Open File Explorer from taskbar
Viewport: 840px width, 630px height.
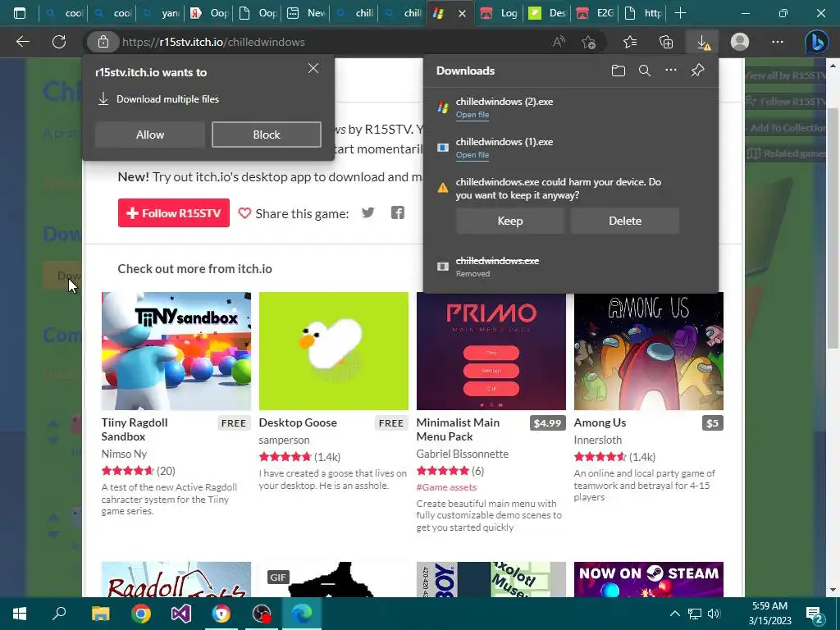[x=100, y=614]
